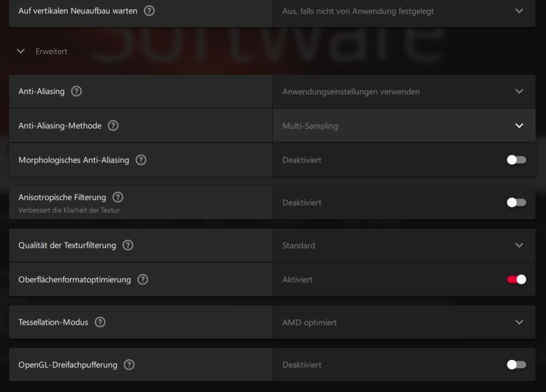Show help for Oberflächenformatoptimierung
Screen dimensions: 546x392
tap(143, 279)
